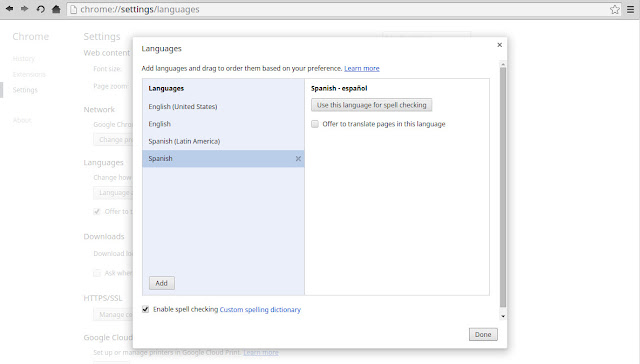
Task: Click the browser forward arrow
Action: click(x=24, y=9)
